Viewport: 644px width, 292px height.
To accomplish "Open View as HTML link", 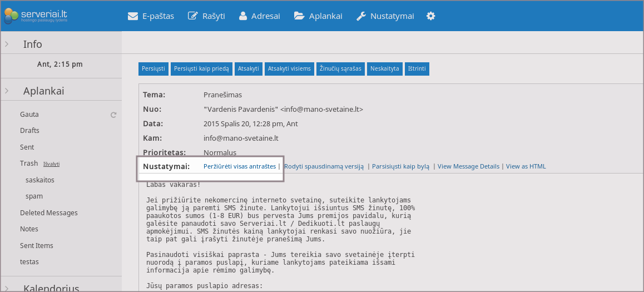I will coord(526,166).
